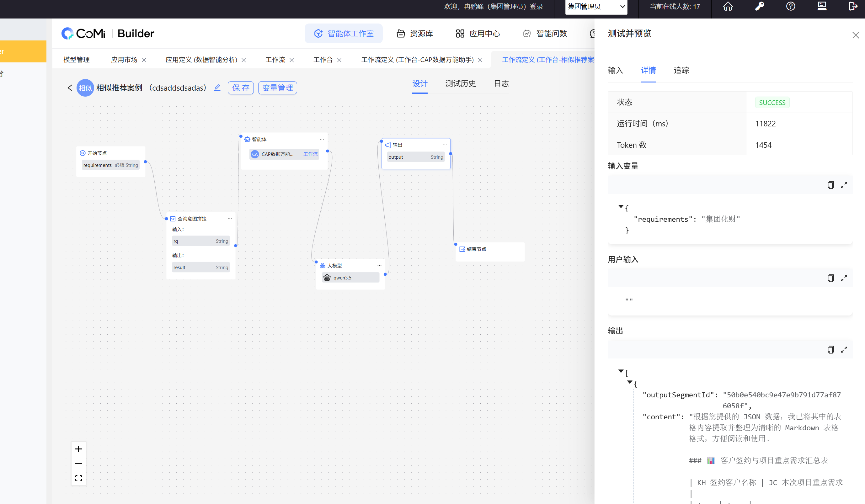Click the 保存 button
Screen dimensions: 865x504
pyautogui.click(x=240, y=88)
